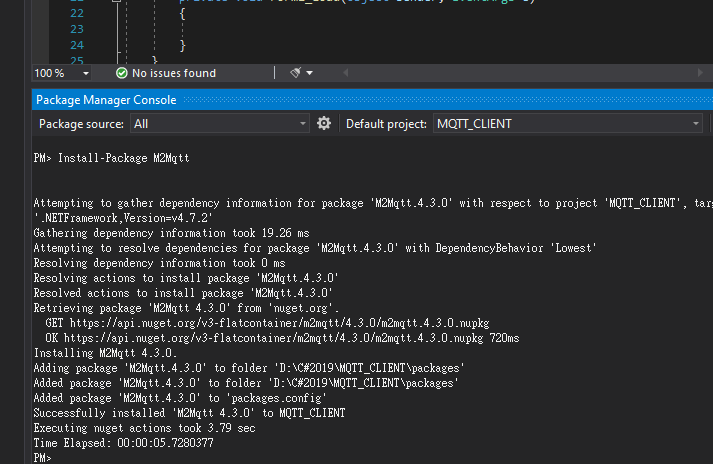The image size is (713, 464).
Task: Open the Package source dropdown showing All
Action: 220,124
